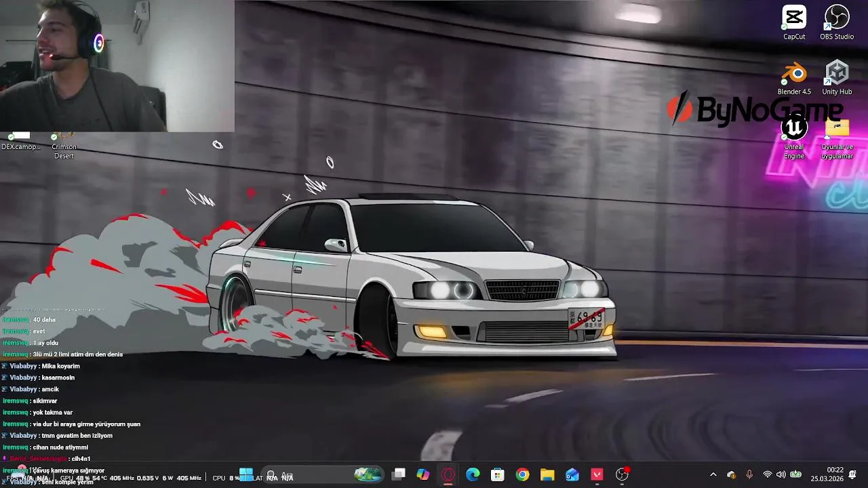Open Google Chrome from the taskbar
The height and width of the screenshot is (488, 868).
[x=522, y=475]
